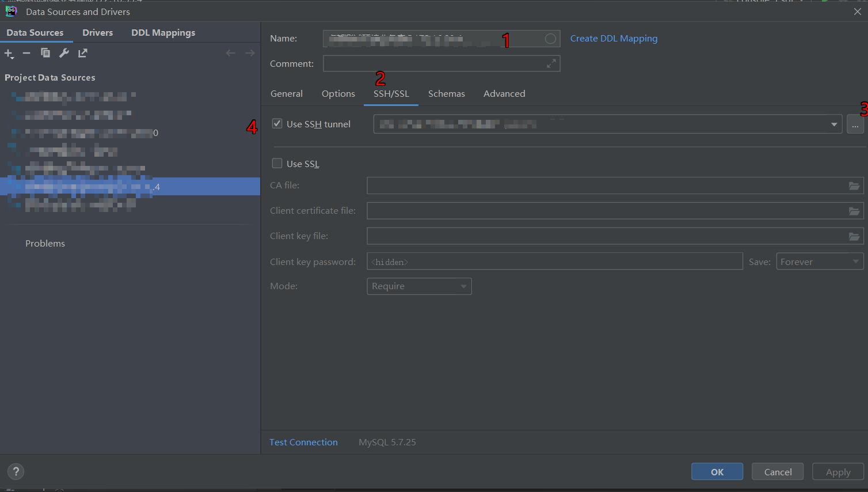Switch to the Options tab
The image size is (868, 492).
tap(338, 94)
